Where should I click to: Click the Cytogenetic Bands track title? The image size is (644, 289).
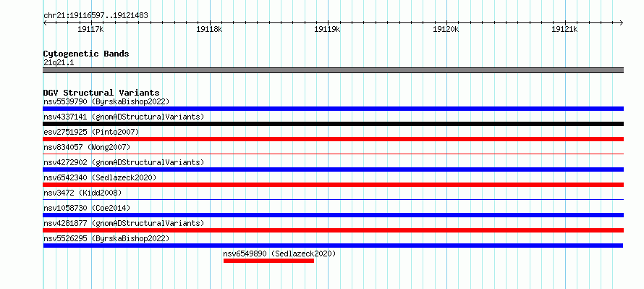tap(86, 54)
